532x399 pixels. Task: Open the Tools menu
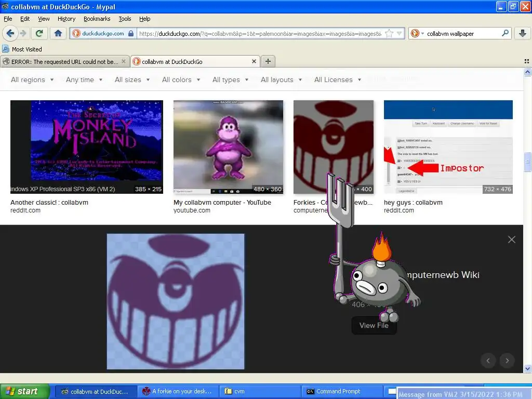pos(125,19)
